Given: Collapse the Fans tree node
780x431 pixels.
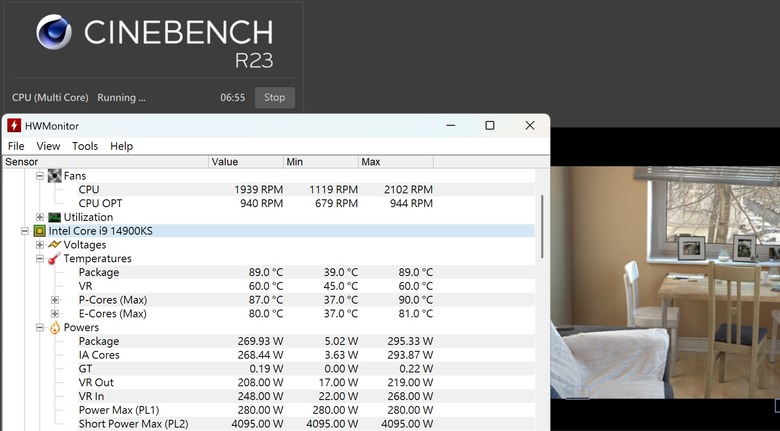Looking at the screenshot, I should click(x=40, y=176).
